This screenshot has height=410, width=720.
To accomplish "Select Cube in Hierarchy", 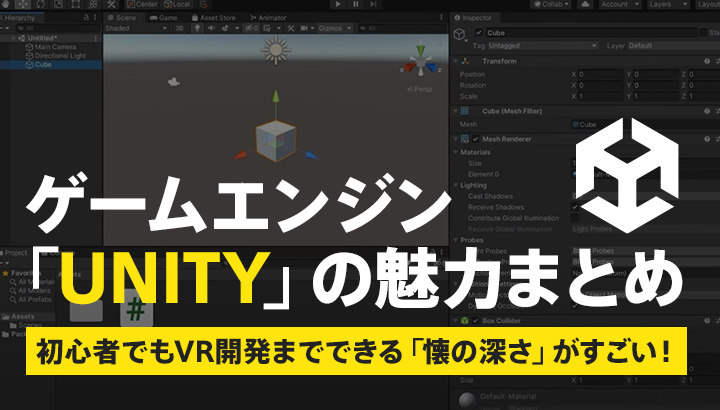I will [51, 65].
